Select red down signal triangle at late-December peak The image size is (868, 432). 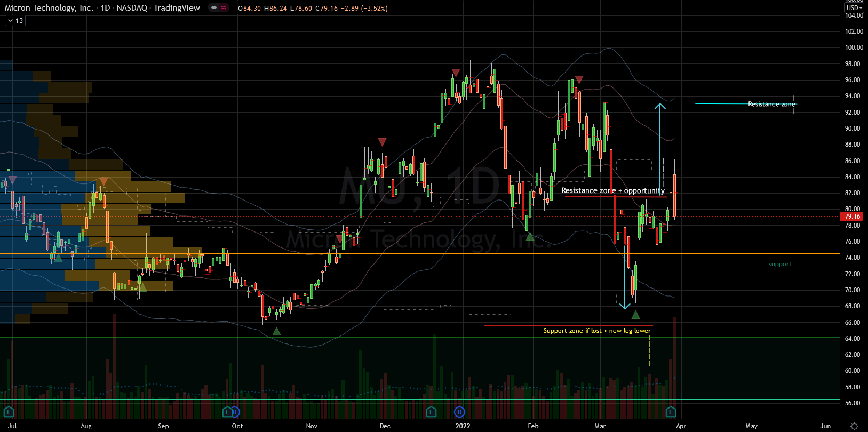click(x=456, y=73)
